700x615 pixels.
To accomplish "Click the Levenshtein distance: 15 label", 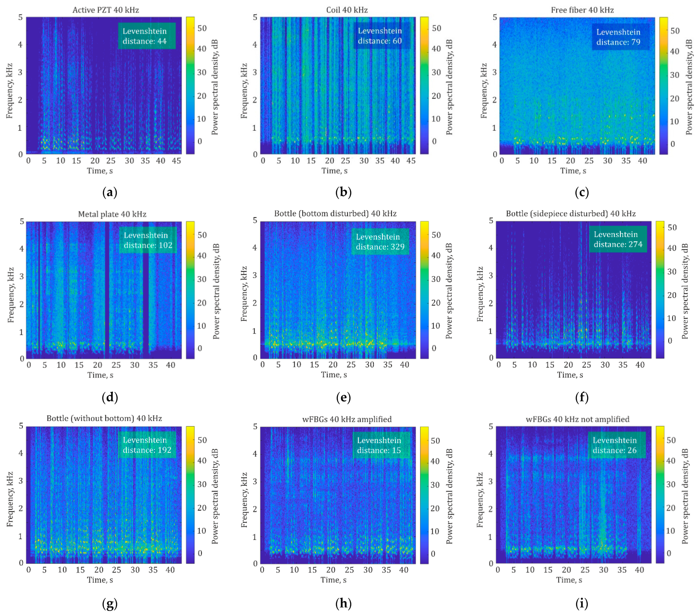I will (x=381, y=445).
